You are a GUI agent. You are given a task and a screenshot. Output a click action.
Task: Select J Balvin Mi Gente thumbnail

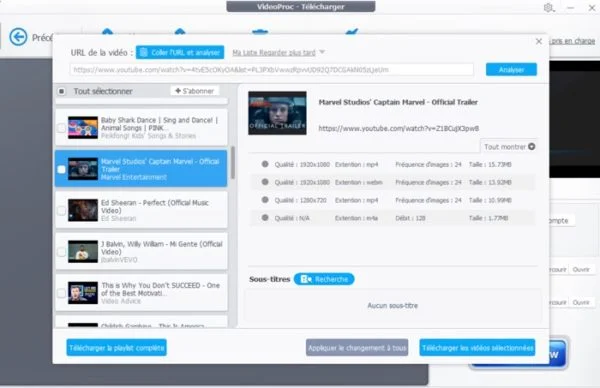[x=83, y=251]
